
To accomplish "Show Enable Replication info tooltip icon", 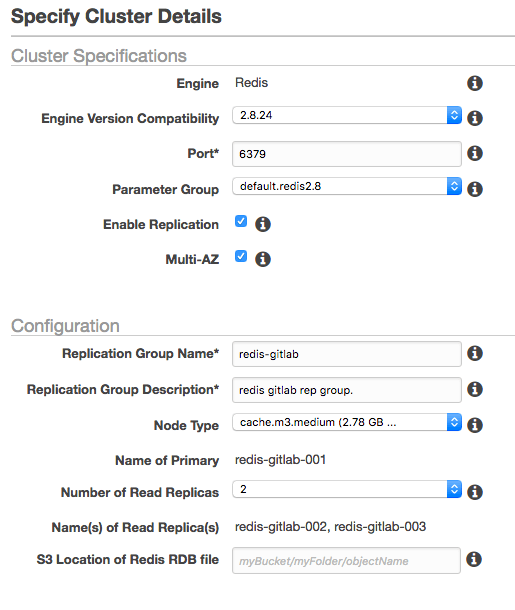I will point(263,224).
